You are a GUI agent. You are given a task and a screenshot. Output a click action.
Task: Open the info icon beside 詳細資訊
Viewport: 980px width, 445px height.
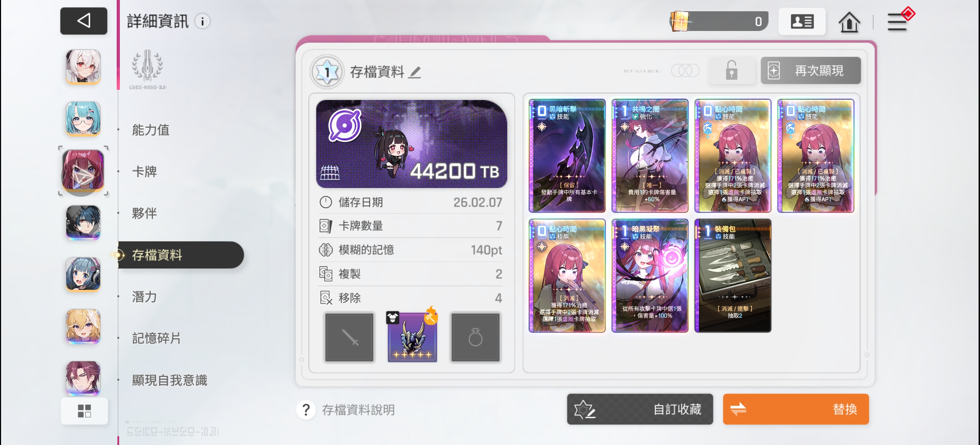[202, 21]
